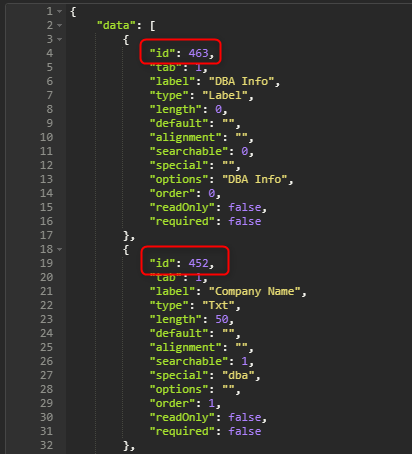Collapse the second object fold arrow on line 18

coord(59,249)
